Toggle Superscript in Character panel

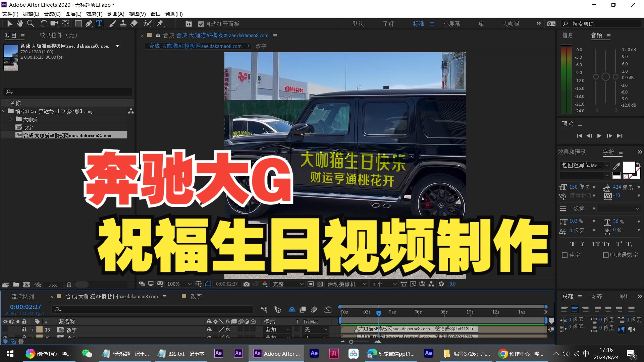pos(619,244)
